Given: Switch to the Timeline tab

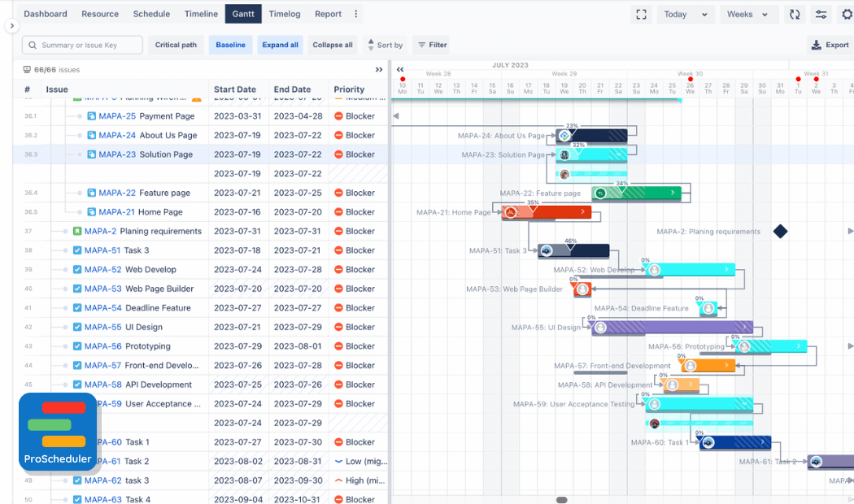Looking at the screenshot, I should click(201, 14).
